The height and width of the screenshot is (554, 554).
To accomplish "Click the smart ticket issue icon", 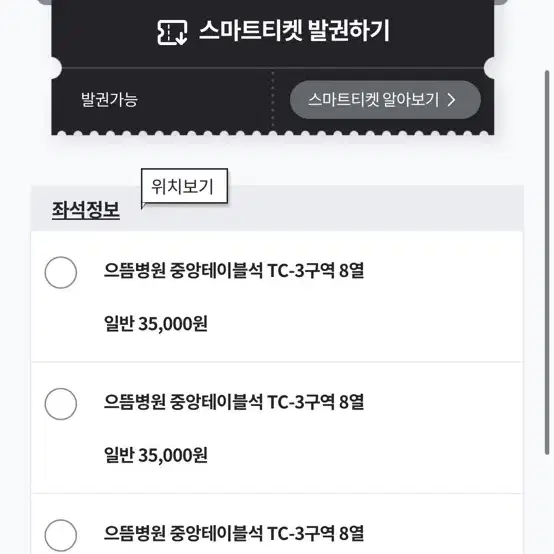I will tap(172, 33).
